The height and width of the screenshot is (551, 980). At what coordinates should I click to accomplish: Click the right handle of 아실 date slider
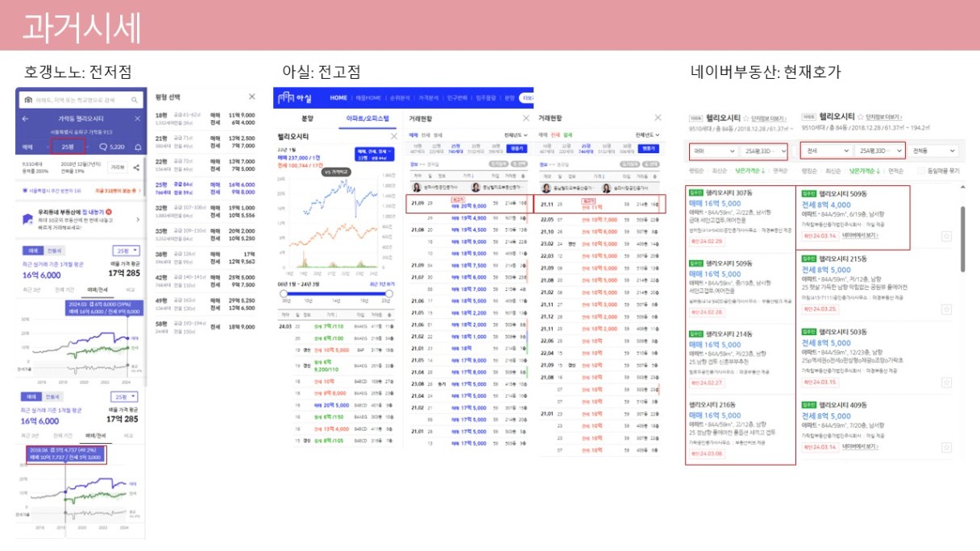coord(389,294)
